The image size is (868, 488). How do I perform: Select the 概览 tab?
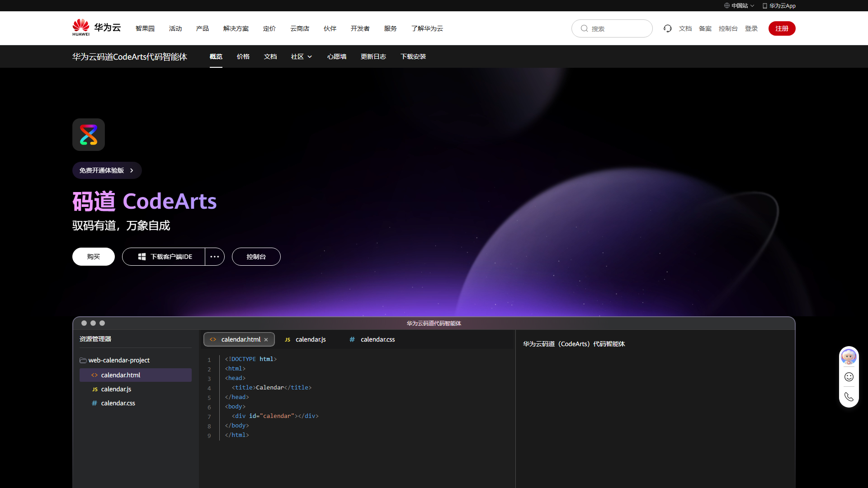216,56
